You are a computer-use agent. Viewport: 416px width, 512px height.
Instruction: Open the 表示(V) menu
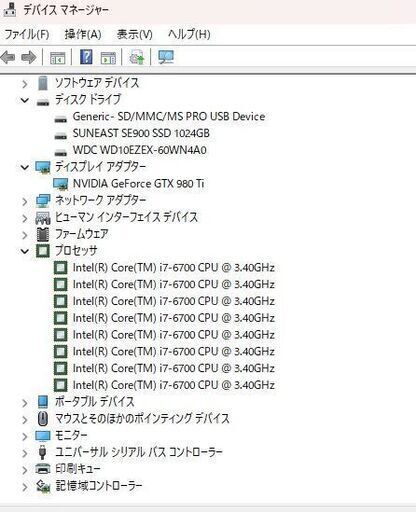[x=135, y=34]
